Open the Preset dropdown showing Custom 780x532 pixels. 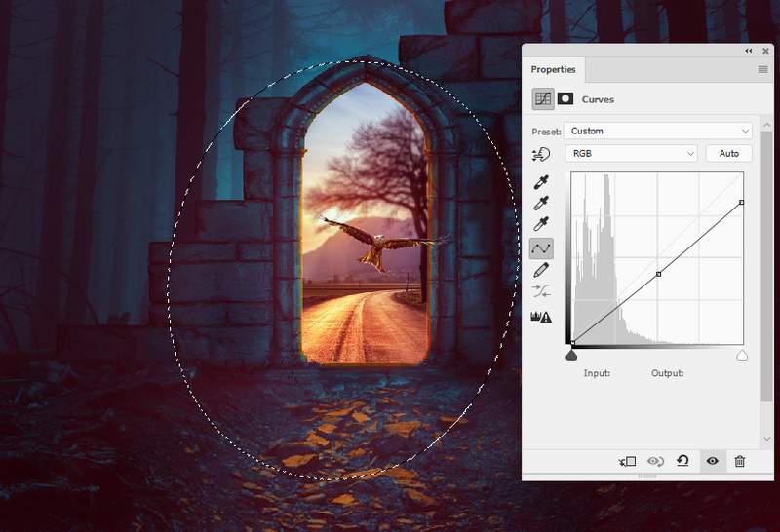[657, 131]
